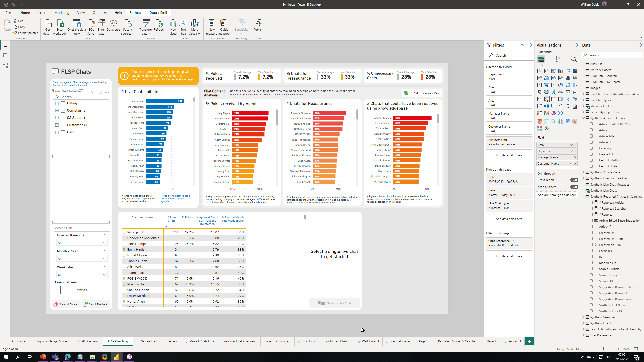Click the Submit Feedback button
The height and width of the screenshot is (362, 644).
click(96, 304)
